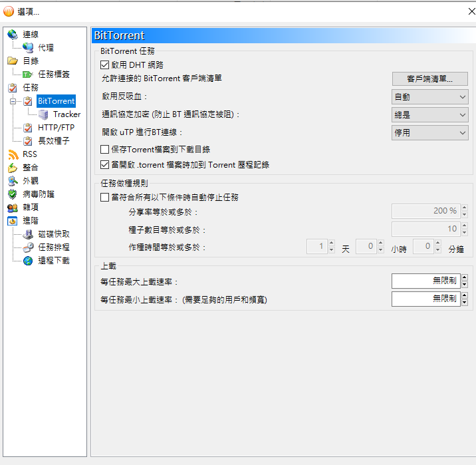
Task: Click the 雜項 people icon
Action: coord(13,208)
